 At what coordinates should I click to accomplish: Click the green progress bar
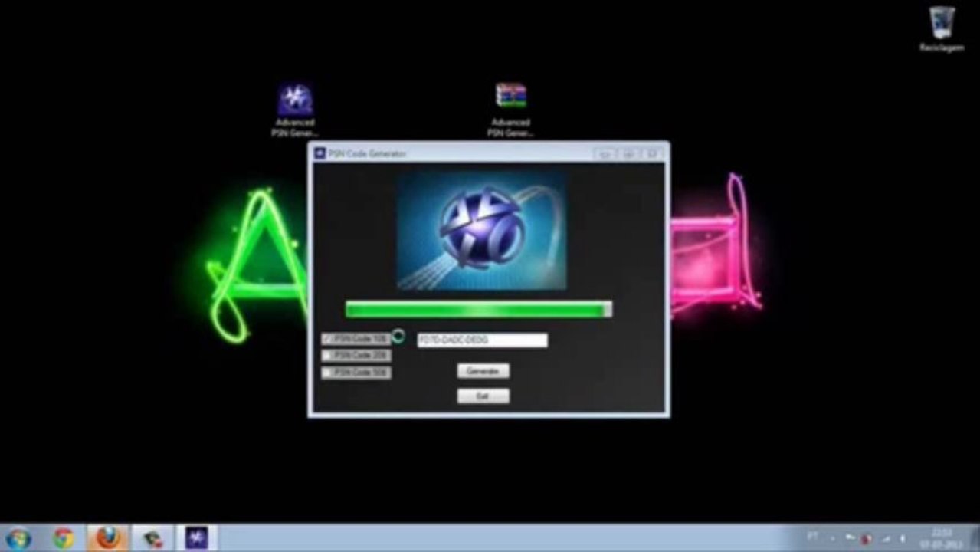[479, 310]
